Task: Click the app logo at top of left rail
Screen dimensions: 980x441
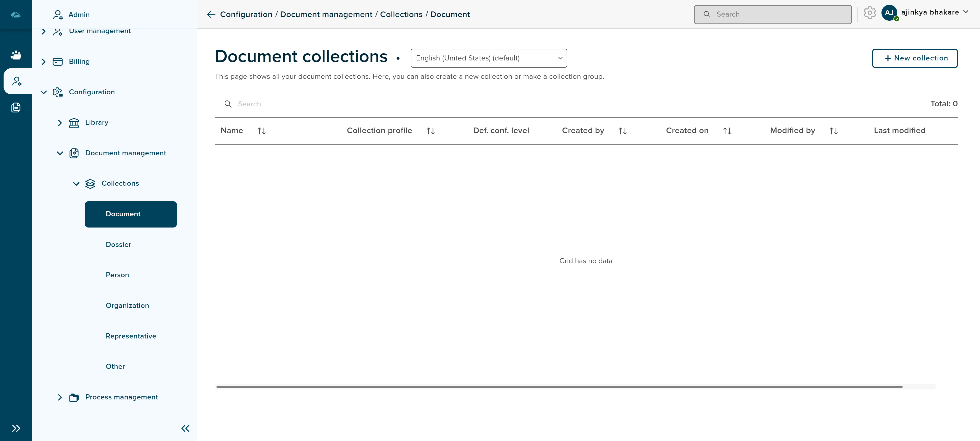Action: click(16, 14)
